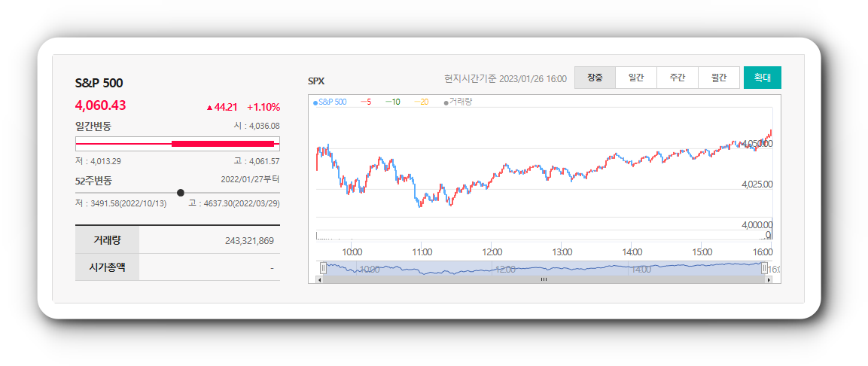Select the 장중 intraday tab
868x366 pixels.
coord(595,78)
